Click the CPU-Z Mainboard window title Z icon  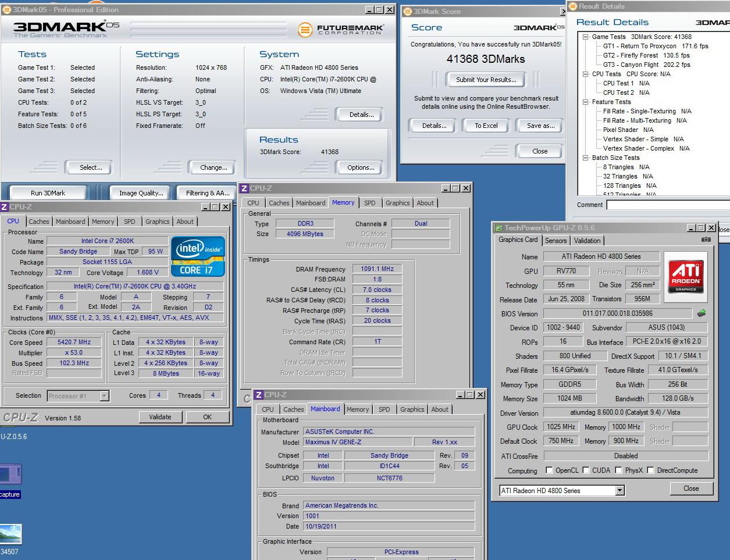click(x=259, y=394)
